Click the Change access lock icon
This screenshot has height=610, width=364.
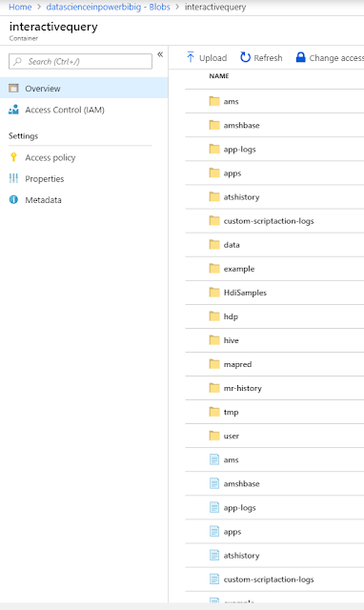(300, 57)
